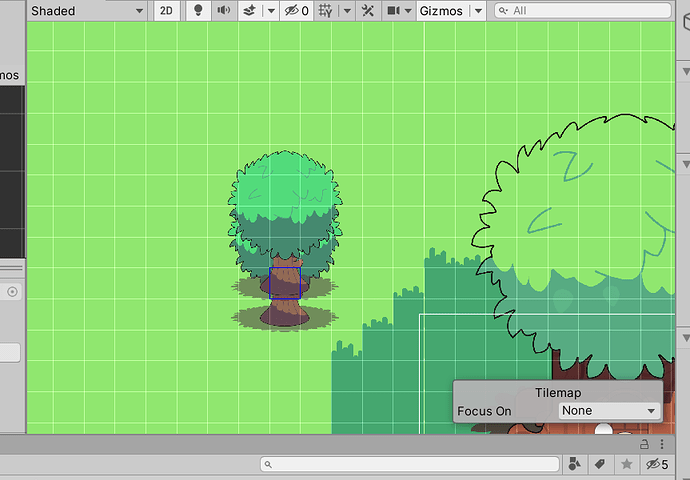Collapse the top section arrow in right panel
690x480 pixels.
coord(686,72)
